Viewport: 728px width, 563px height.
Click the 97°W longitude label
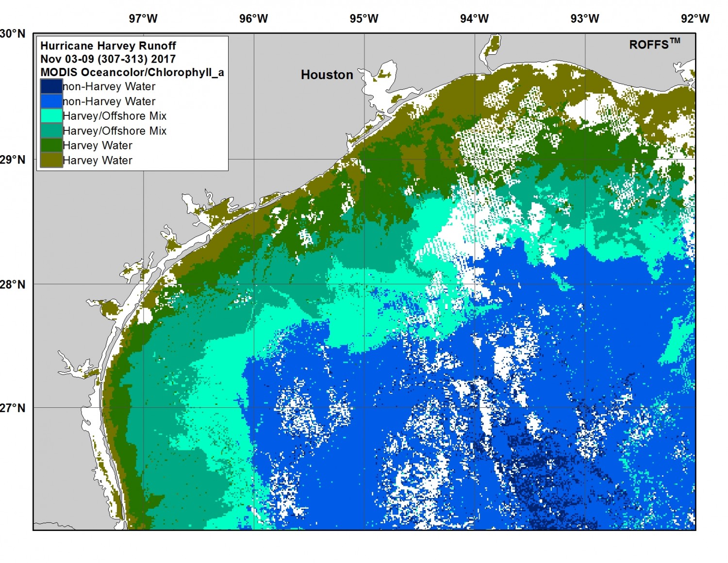pos(143,18)
